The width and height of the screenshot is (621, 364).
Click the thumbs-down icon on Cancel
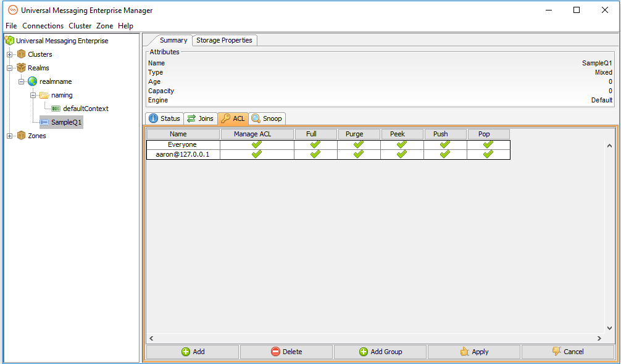557,351
